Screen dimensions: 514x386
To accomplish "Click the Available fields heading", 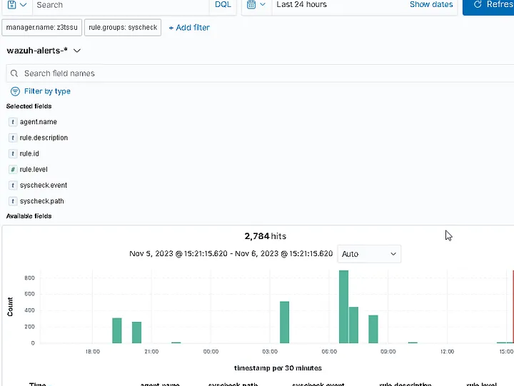I will pos(29,216).
